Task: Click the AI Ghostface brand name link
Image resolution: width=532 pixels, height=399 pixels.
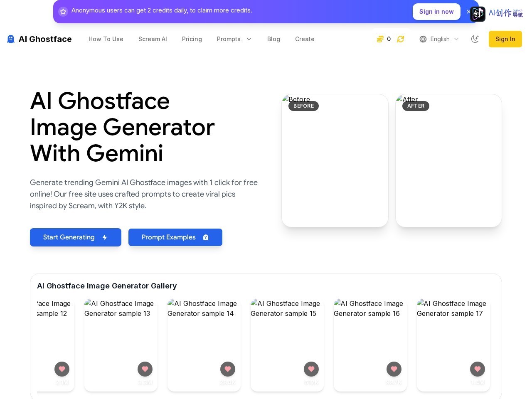Action: (45, 39)
